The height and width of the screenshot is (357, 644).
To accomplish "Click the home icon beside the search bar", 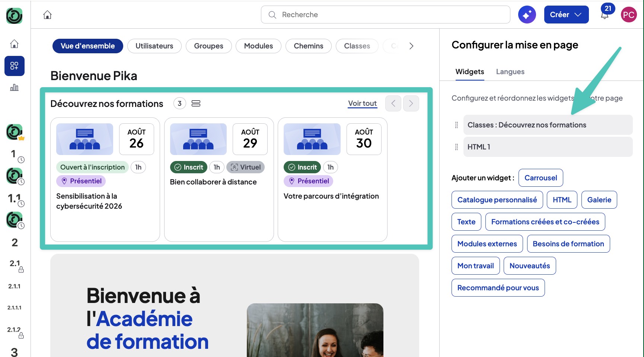I will pyautogui.click(x=47, y=15).
